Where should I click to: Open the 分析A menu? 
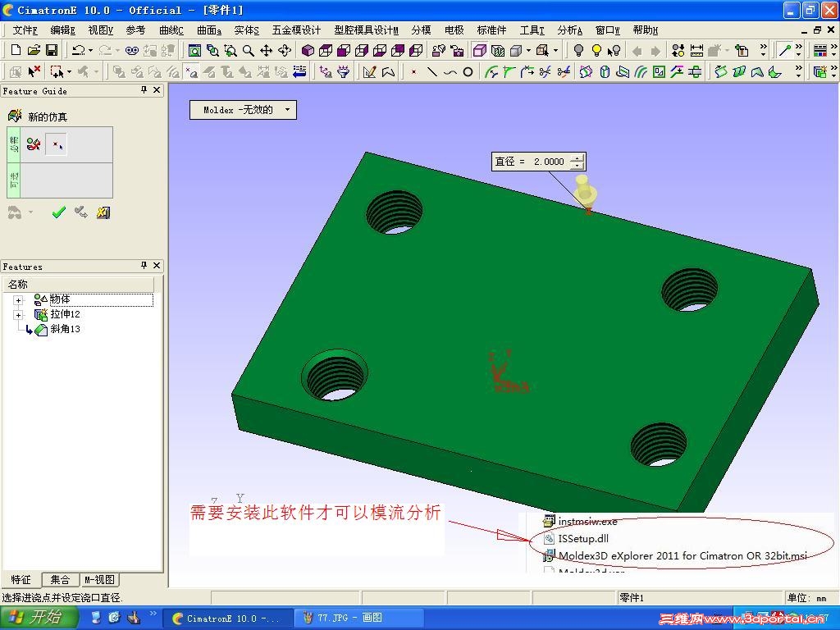570,30
